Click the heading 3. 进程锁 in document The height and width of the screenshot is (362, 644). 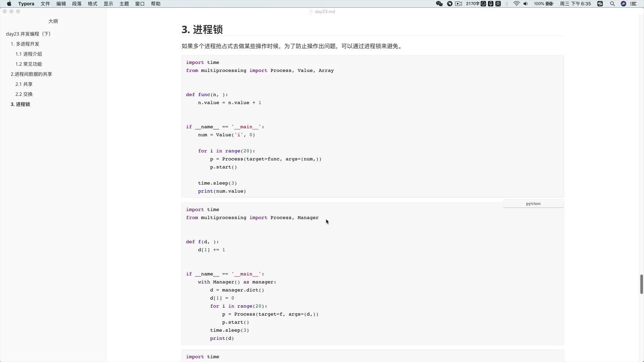coord(202,29)
